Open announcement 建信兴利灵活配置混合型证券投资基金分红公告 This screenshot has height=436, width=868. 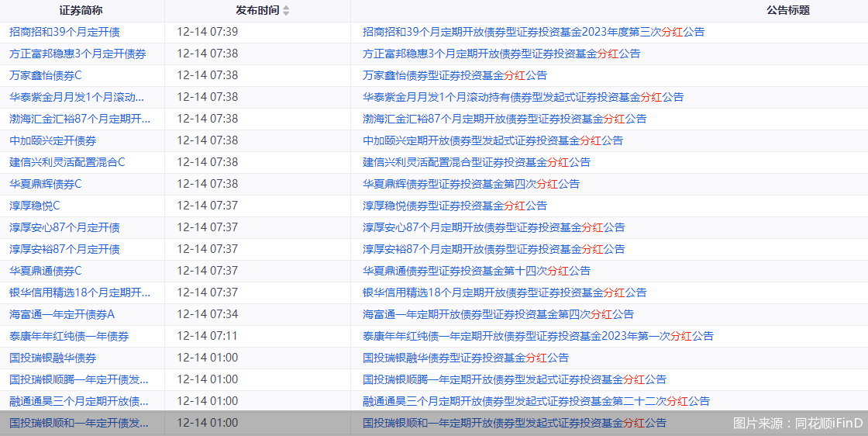(x=477, y=162)
